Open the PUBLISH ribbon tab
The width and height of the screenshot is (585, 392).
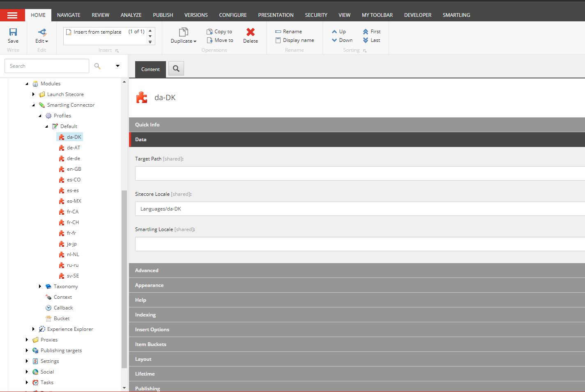[x=163, y=15]
